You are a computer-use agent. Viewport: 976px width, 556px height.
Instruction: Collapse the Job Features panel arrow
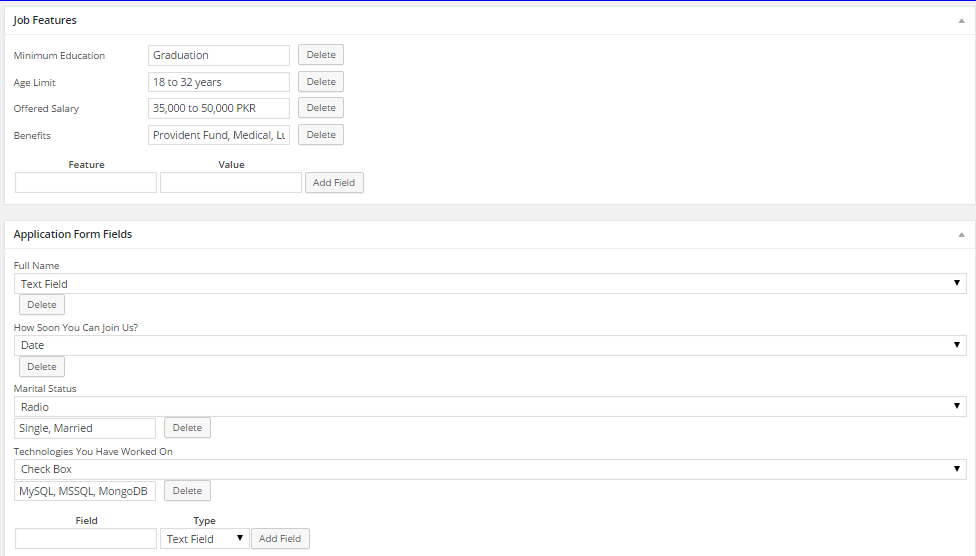[961, 21]
